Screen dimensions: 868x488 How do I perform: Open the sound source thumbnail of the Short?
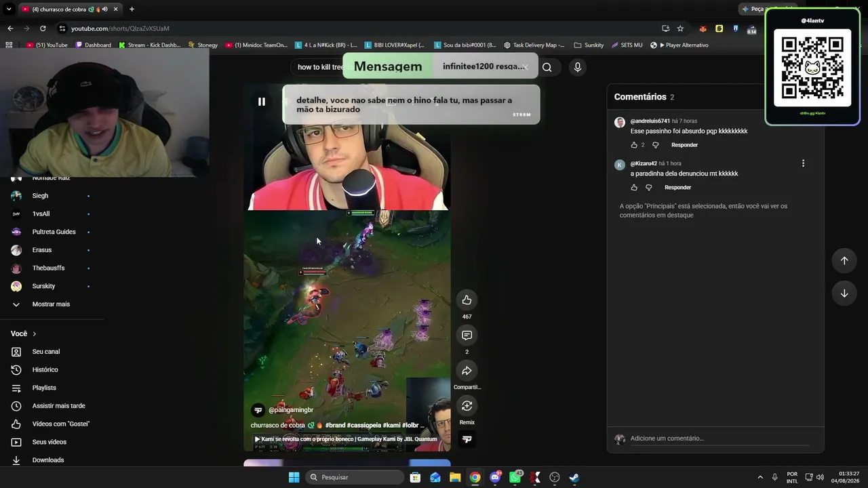click(x=467, y=440)
